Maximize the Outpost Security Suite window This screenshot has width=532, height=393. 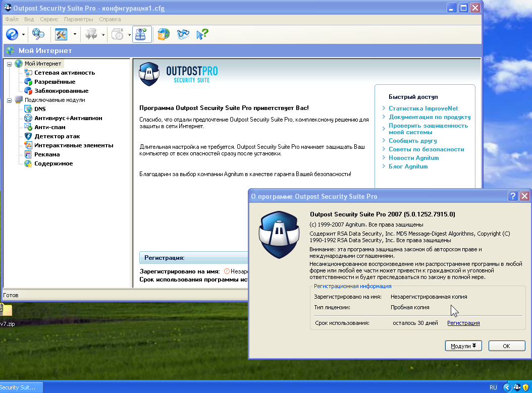click(463, 8)
